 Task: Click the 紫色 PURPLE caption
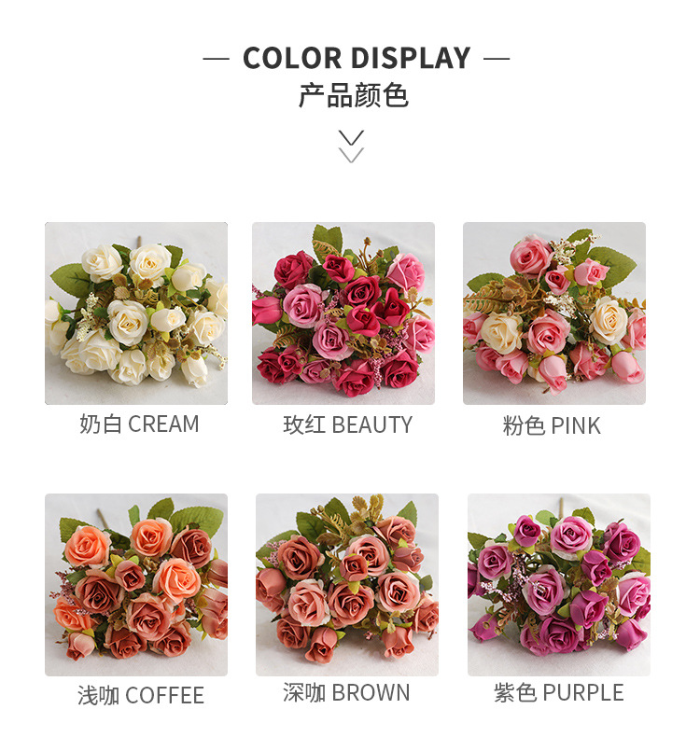(x=559, y=692)
